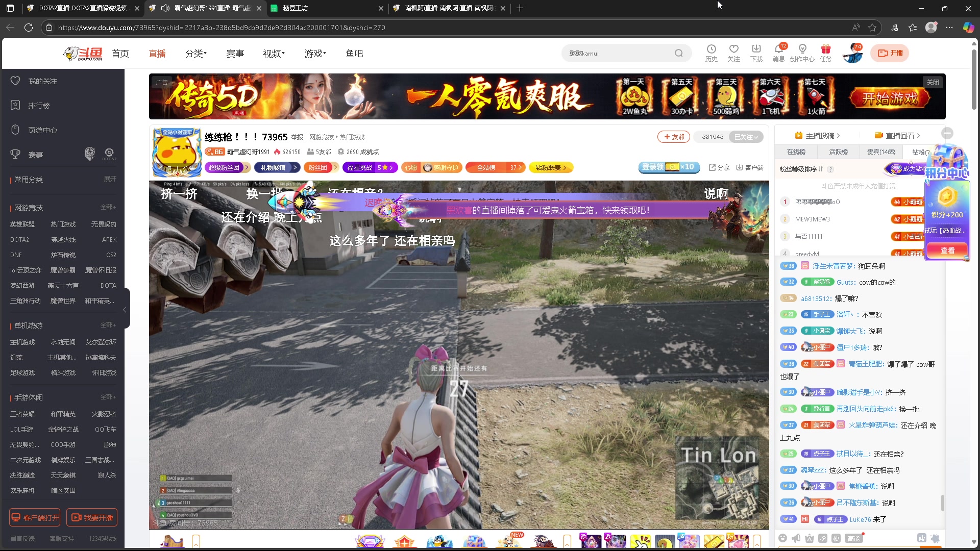This screenshot has width=980, height=551.
Task: Switch to 在线榜 tab
Action: pyautogui.click(x=796, y=152)
